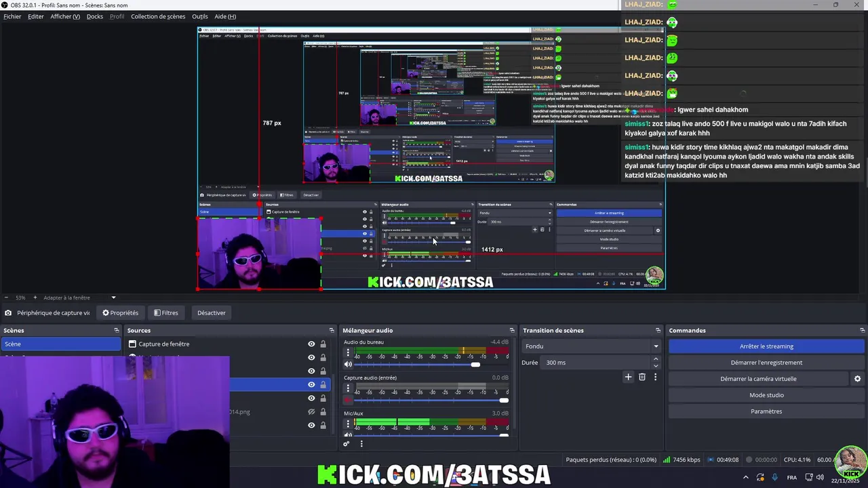
Task: Open audio mixer menu dots beside gear
Action: [361, 444]
